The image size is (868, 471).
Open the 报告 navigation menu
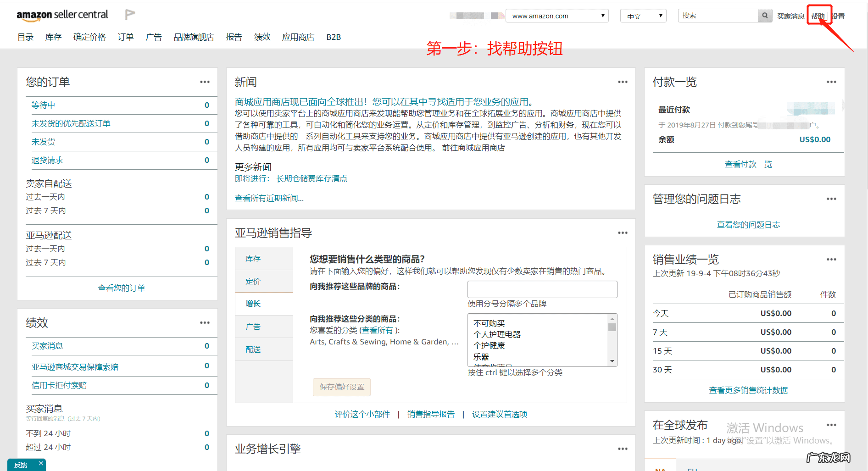pos(234,37)
